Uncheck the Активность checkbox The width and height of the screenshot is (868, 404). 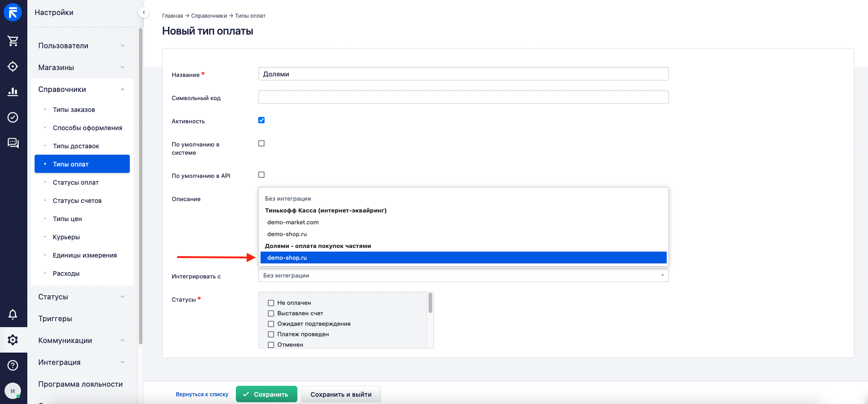click(x=261, y=120)
